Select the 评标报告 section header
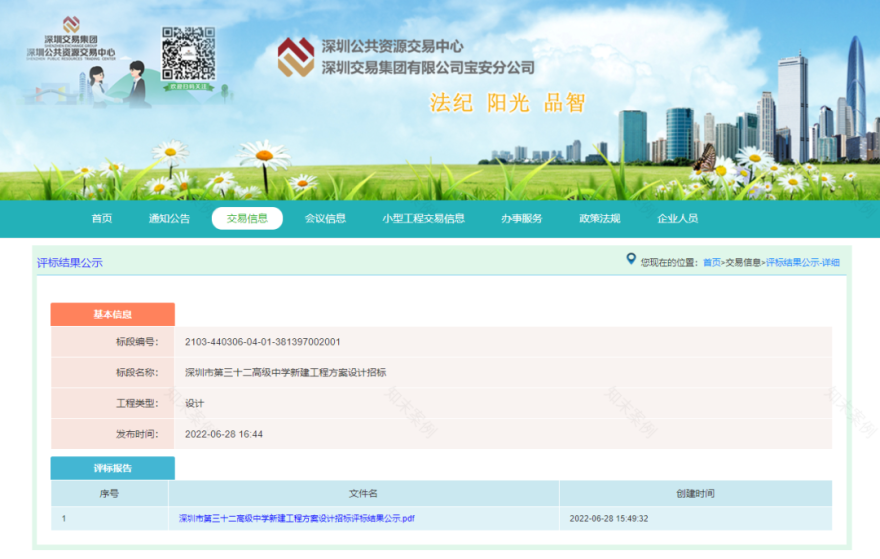The width and height of the screenshot is (880, 559). [112, 468]
